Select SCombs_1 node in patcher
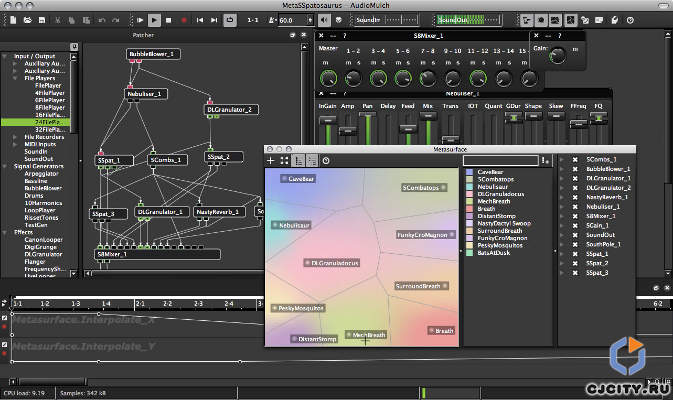The height and width of the screenshot is (400, 673). 167,160
